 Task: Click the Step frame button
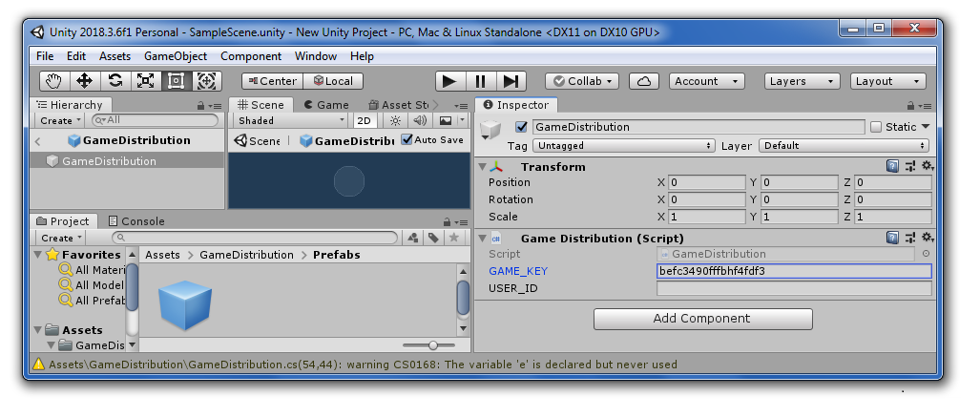coord(511,81)
